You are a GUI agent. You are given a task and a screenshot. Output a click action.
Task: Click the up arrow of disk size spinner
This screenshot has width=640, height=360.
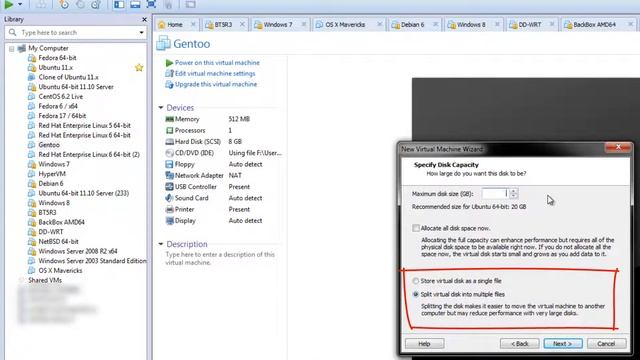click(513, 191)
